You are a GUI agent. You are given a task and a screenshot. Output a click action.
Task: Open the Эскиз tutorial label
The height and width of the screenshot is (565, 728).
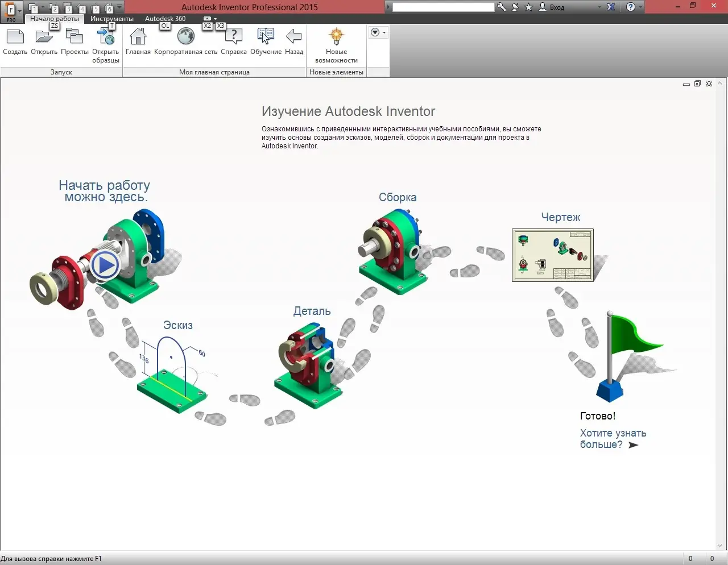tap(178, 325)
